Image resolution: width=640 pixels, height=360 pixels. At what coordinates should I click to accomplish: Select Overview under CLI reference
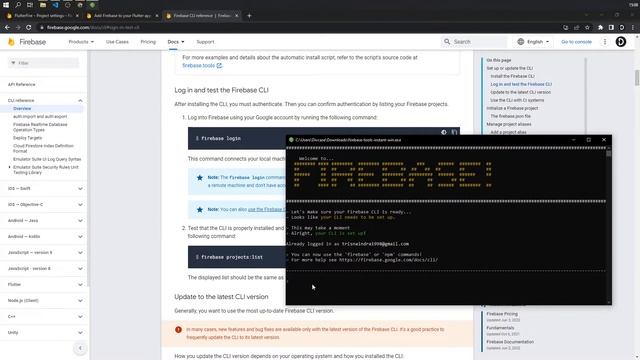coord(22,109)
